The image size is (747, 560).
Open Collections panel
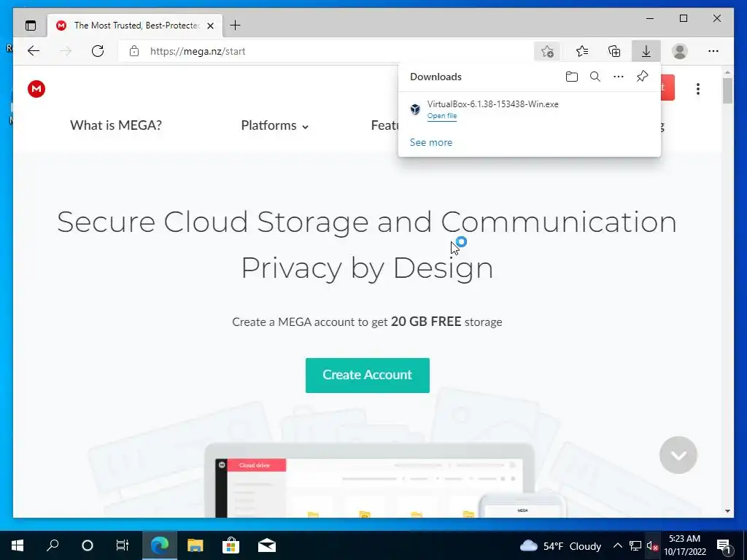pyautogui.click(x=614, y=51)
